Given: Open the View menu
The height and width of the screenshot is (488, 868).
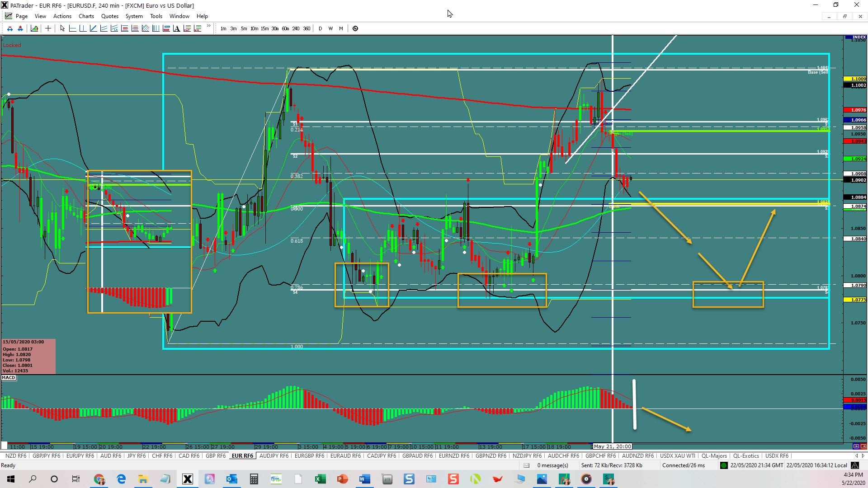Looking at the screenshot, I should [40, 16].
